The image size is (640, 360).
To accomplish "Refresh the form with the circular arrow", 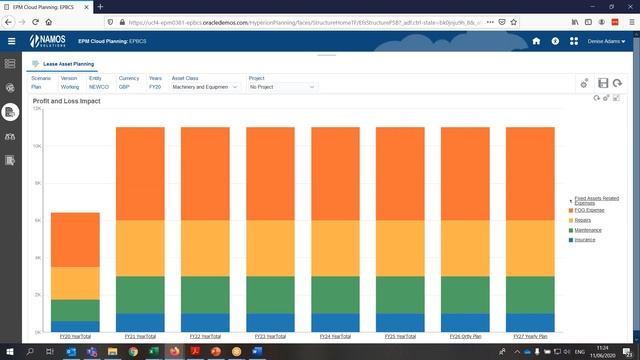I will pos(617,83).
